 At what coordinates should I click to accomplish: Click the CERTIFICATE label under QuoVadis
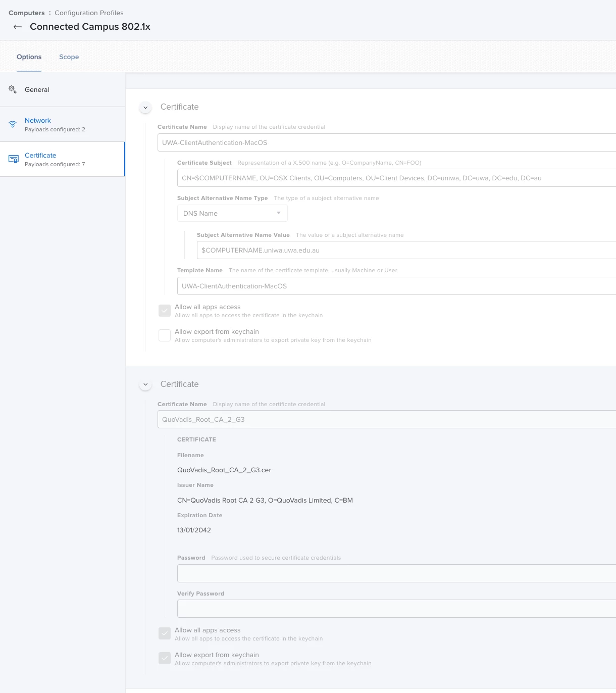click(x=196, y=439)
